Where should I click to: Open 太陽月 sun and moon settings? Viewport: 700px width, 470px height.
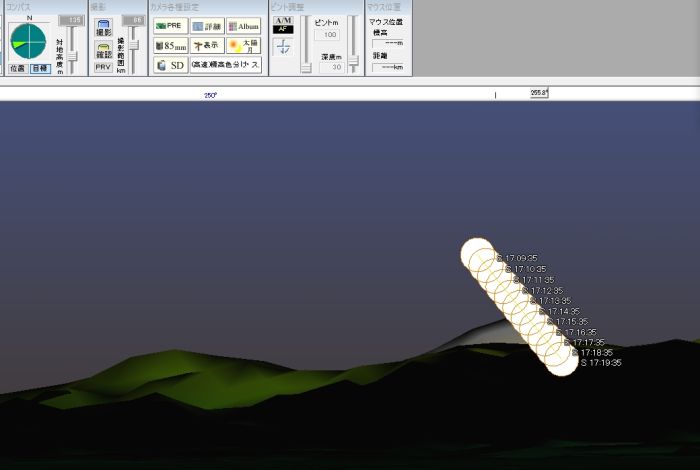243,45
